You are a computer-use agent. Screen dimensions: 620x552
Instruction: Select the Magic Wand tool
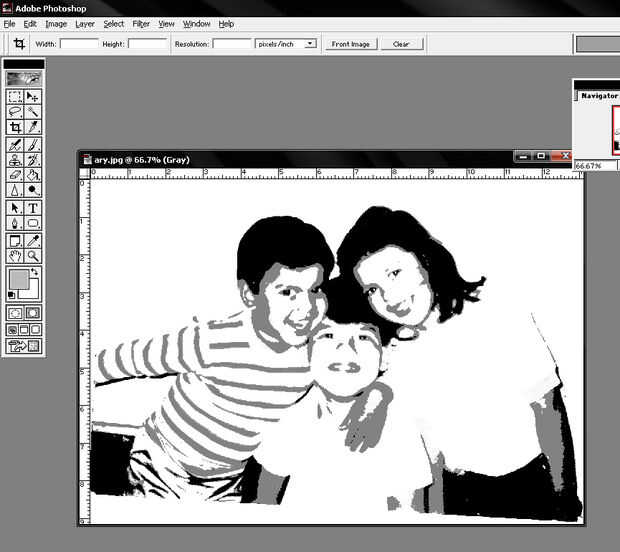33,112
